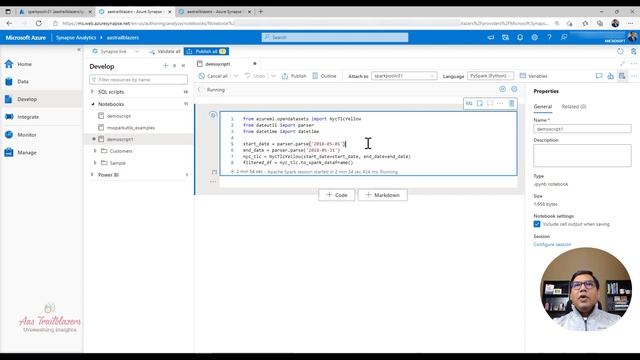Select the General properties tab
This screenshot has width=640, height=360.
click(543, 107)
